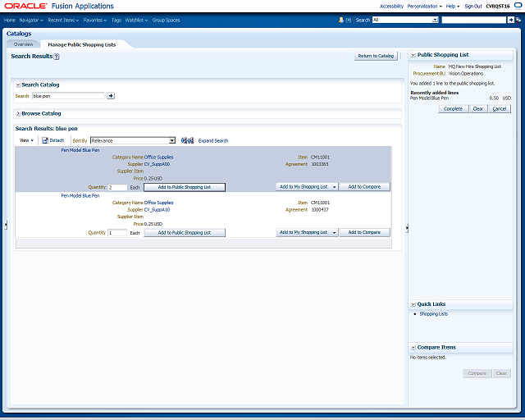
Task: Open the View menu dropdown
Action: pyautogui.click(x=26, y=140)
